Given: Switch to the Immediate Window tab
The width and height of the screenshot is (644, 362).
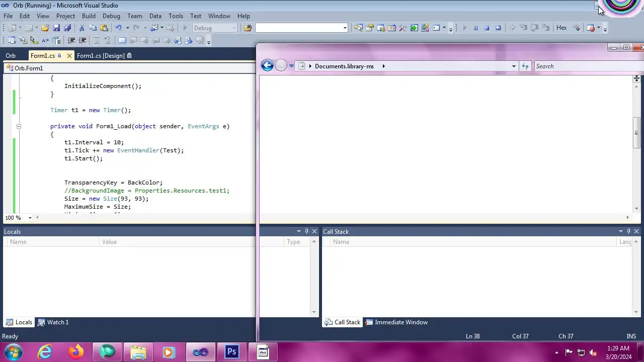Looking at the screenshot, I should 396,322.
